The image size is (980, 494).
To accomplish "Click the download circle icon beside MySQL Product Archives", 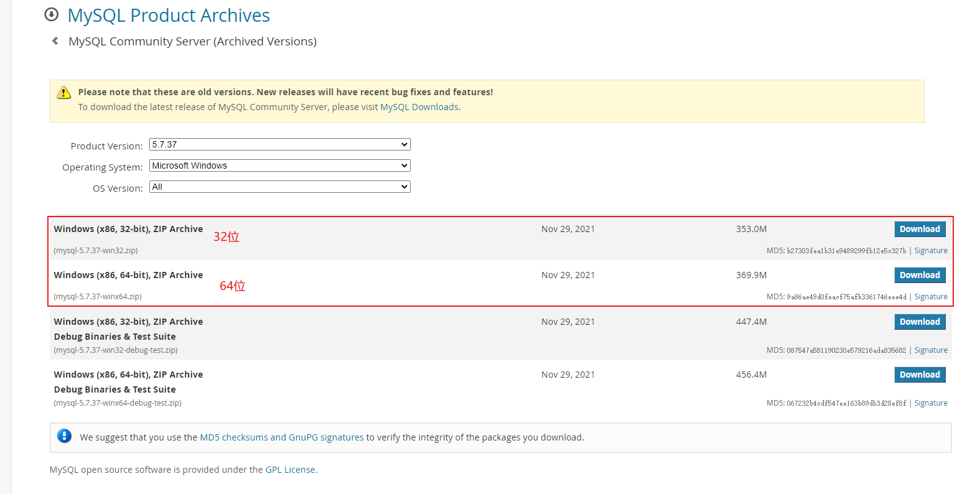I will [52, 14].
